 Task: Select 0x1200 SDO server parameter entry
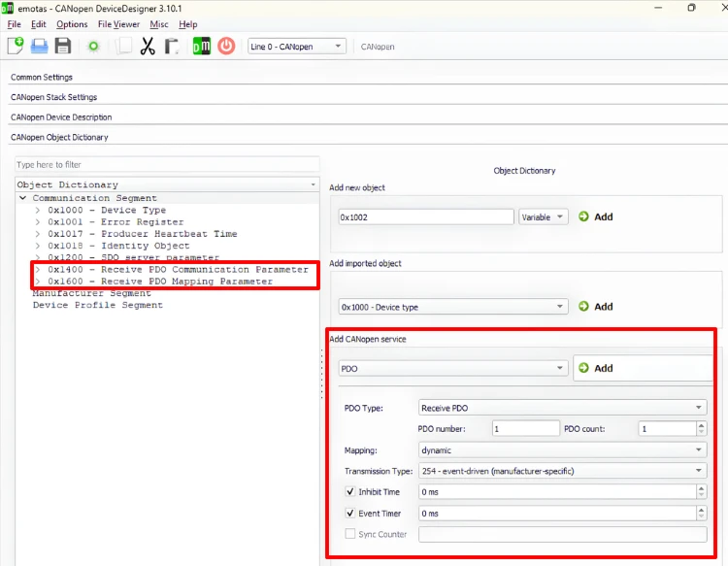tap(133, 257)
